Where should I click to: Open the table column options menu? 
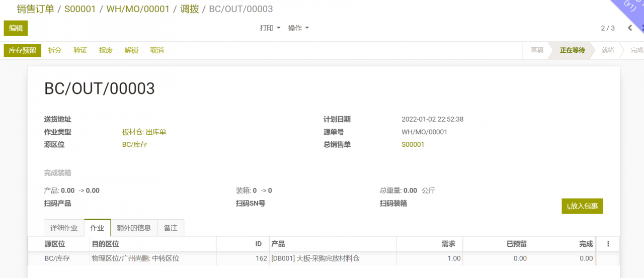point(608,244)
